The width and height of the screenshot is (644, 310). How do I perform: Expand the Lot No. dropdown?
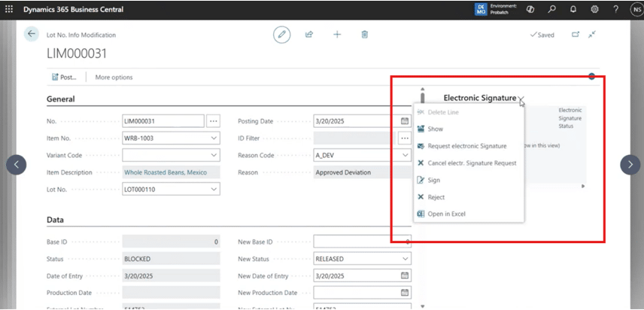tap(214, 190)
